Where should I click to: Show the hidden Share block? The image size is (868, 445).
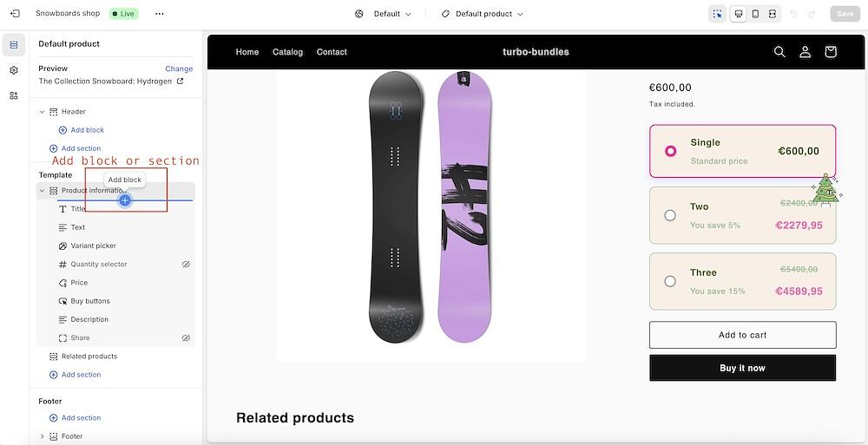186,338
